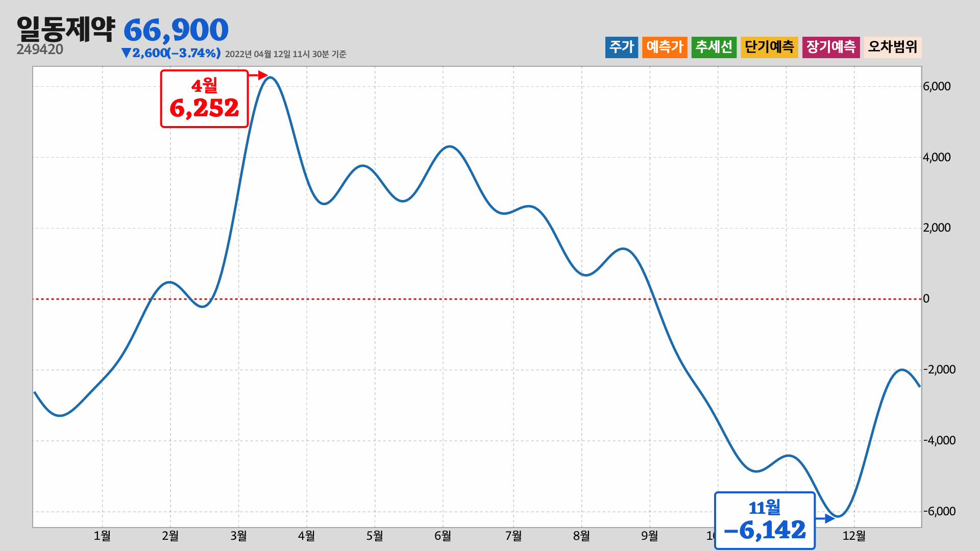Screen dimensions: 980x551
Task: Click the 4월 6,252 peak callout
Action: (204, 98)
